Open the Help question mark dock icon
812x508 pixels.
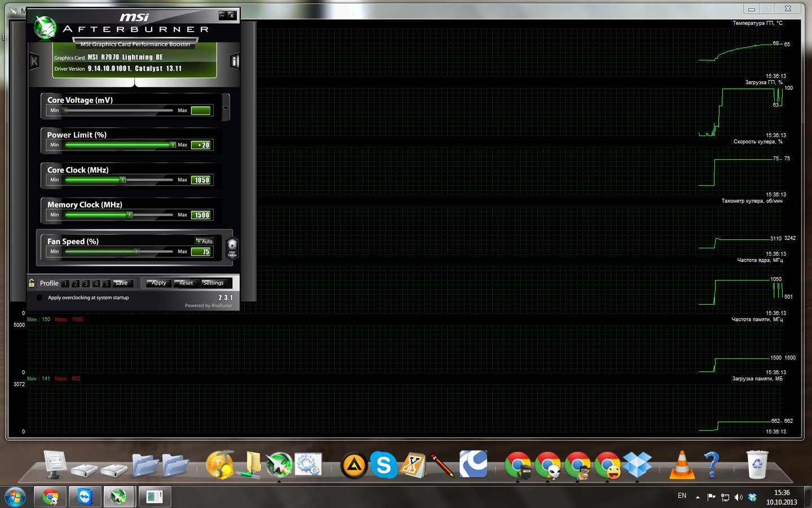tap(712, 465)
